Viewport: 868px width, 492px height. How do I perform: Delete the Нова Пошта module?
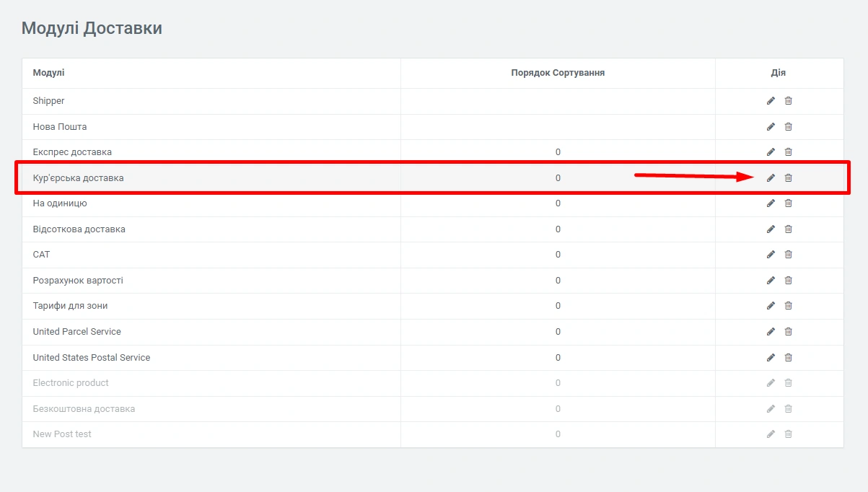[x=788, y=127]
